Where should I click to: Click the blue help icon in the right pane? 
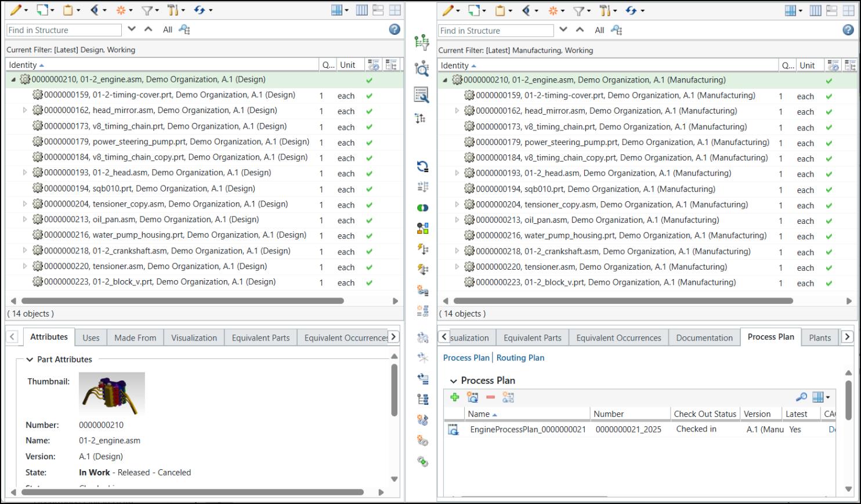coord(848,30)
